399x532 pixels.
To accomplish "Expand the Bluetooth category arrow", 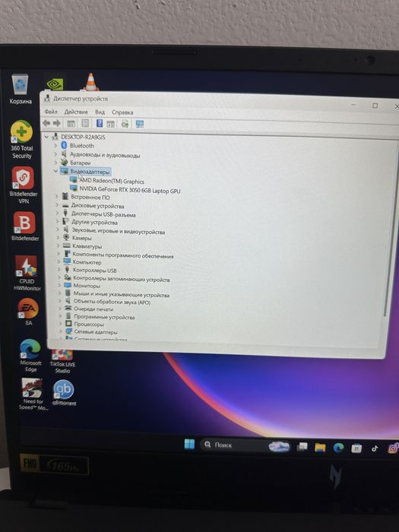I will pos(55,145).
